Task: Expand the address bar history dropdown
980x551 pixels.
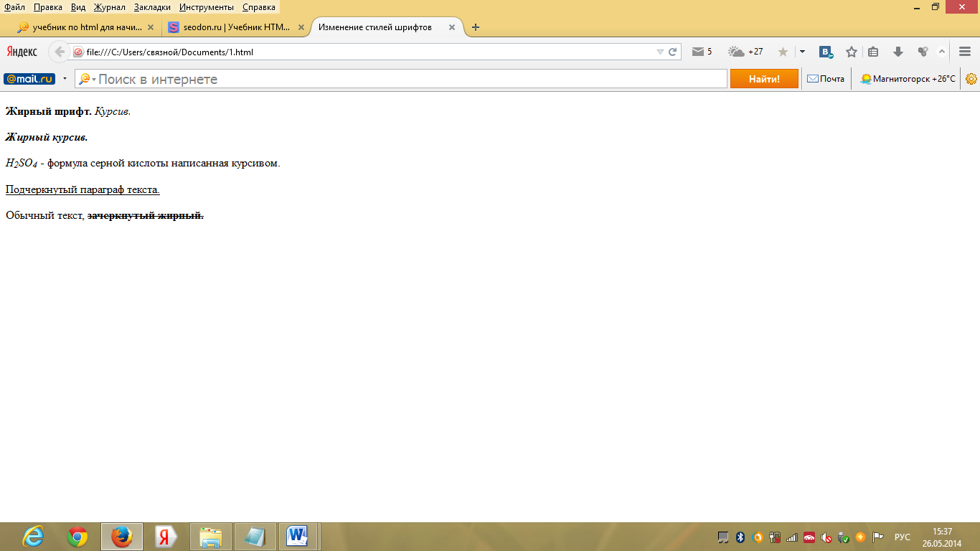Action: pos(660,52)
